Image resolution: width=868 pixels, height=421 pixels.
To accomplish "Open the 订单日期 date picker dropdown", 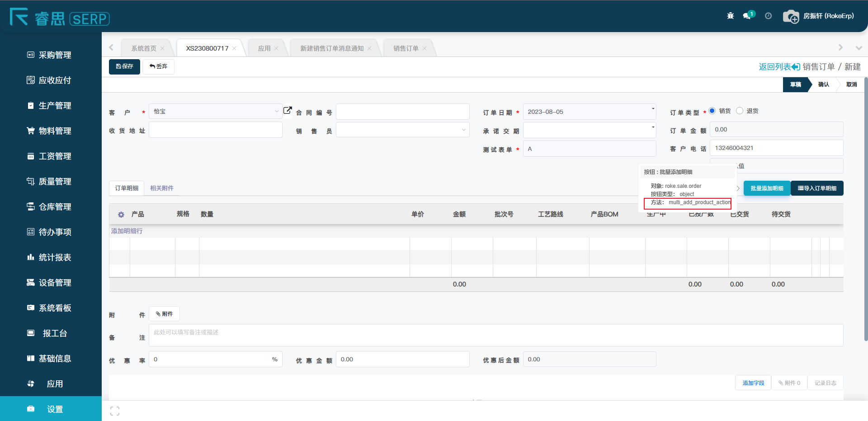I will [x=653, y=109].
